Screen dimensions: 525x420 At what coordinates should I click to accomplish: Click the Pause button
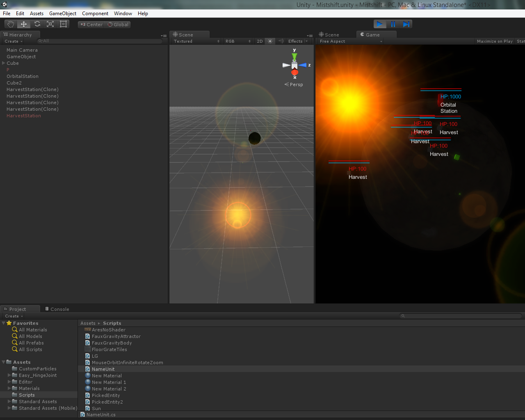pos(393,24)
